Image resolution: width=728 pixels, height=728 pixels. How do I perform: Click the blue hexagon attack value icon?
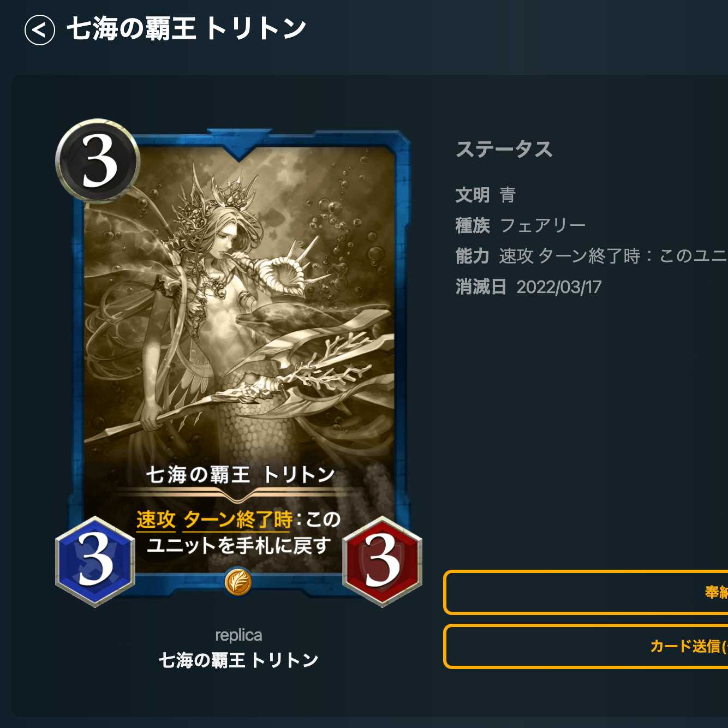(96, 562)
